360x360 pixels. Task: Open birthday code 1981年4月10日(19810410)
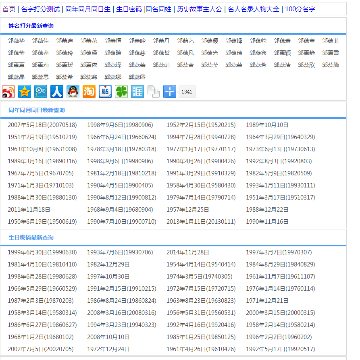point(42,265)
